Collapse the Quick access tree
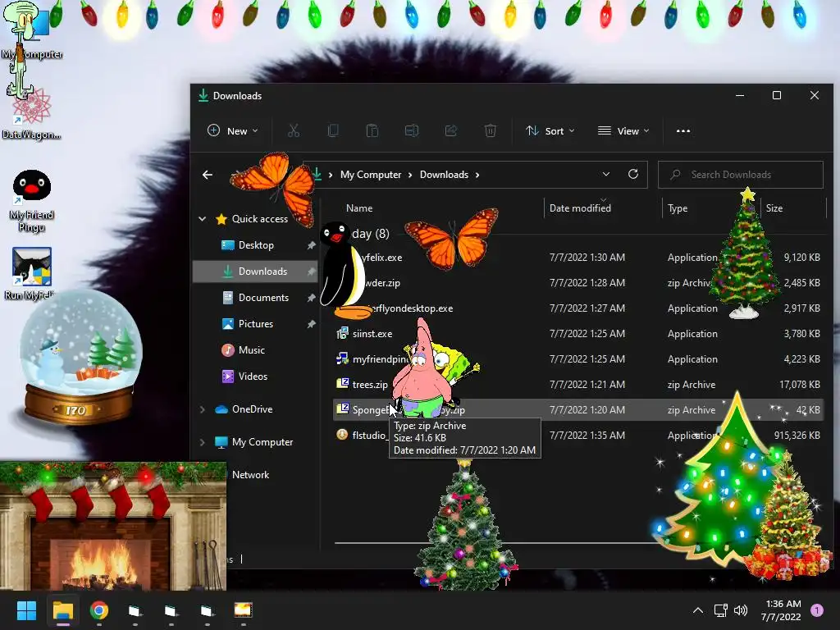The image size is (840, 630). (x=203, y=218)
